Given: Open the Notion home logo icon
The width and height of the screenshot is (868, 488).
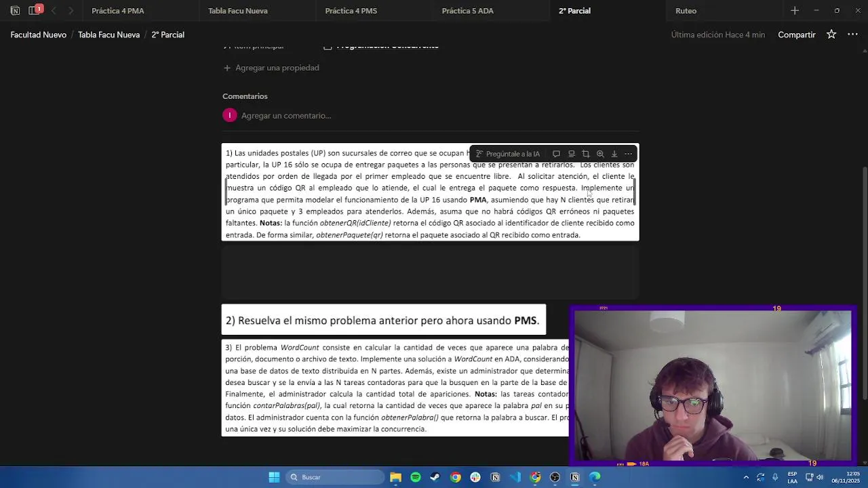Looking at the screenshot, I should point(15,11).
